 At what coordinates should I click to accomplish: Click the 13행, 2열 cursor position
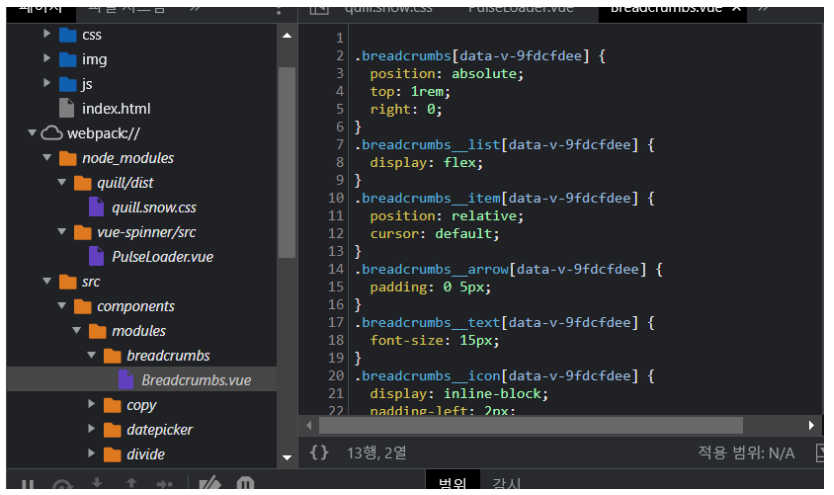click(377, 453)
